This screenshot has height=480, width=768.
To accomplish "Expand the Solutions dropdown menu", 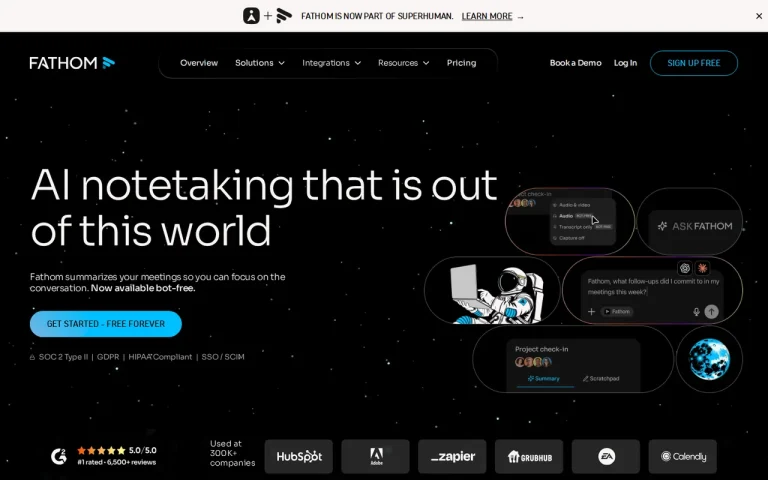I will click(260, 63).
